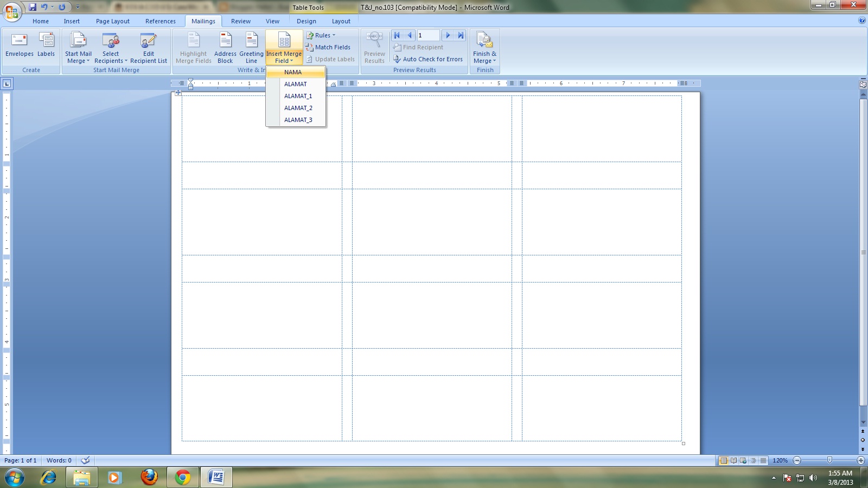Go to the next record
Image resolution: width=868 pixels, height=488 pixels.
(x=448, y=35)
